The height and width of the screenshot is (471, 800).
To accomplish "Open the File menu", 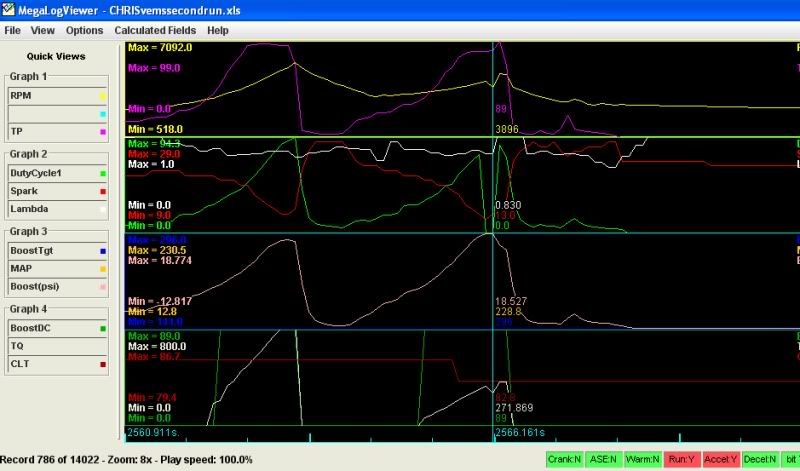I will click(x=12, y=31).
